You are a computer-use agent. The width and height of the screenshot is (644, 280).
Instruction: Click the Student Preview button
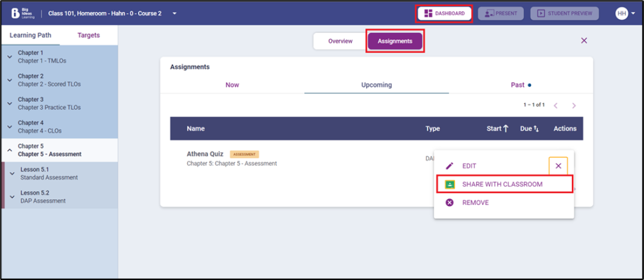pyautogui.click(x=564, y=13)
